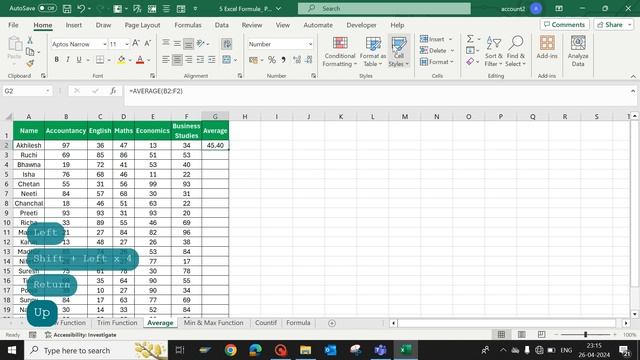Toggle underline formatting
Viewport: 640px width, 360px height.
(x=79, y=60)
